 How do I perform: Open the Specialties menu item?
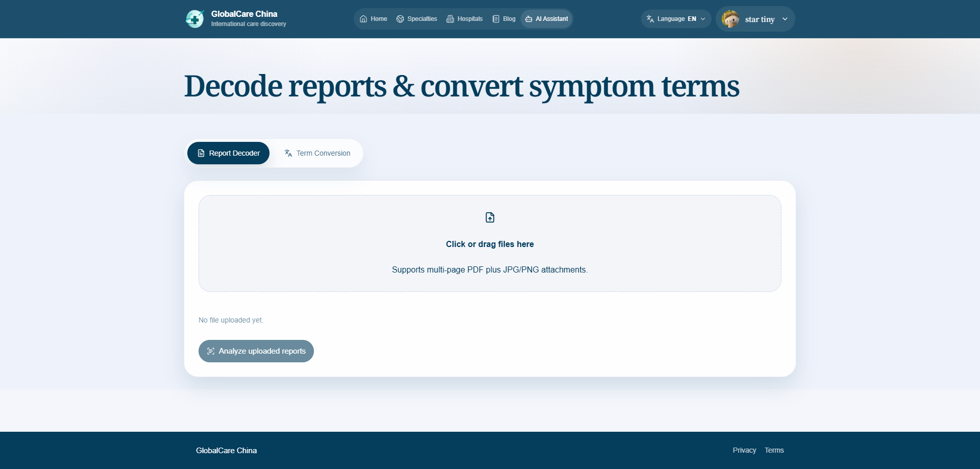416,19
